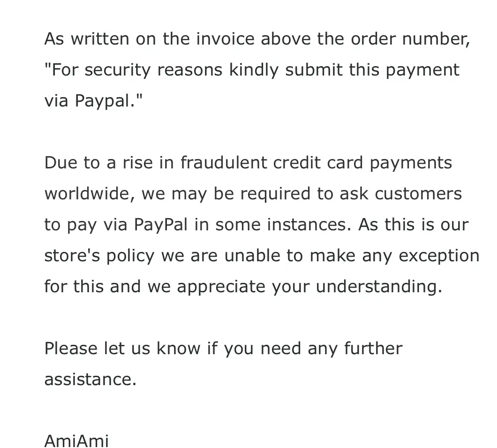Screen dimensions: 497x448
Task: Click the word 'kindly' in quoted sentence
Action: (x=254, y=70)
